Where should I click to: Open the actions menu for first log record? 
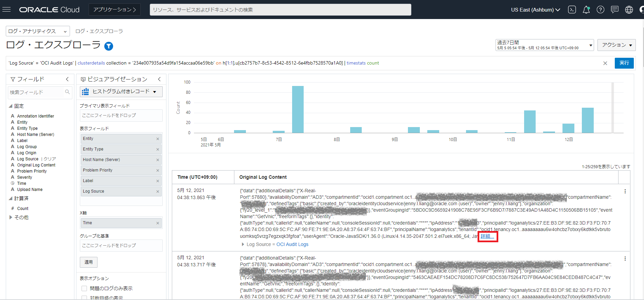tap(625, 191)
